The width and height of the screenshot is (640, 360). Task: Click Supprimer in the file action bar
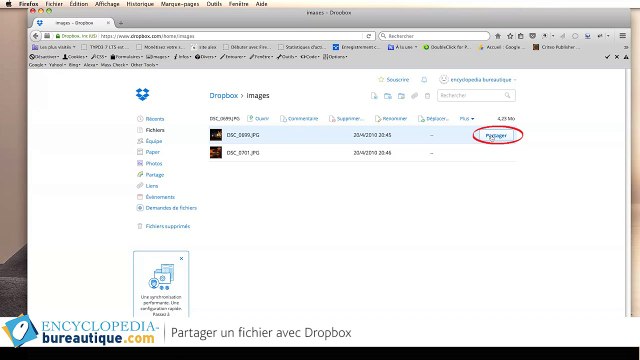click(x=346, y=118)
